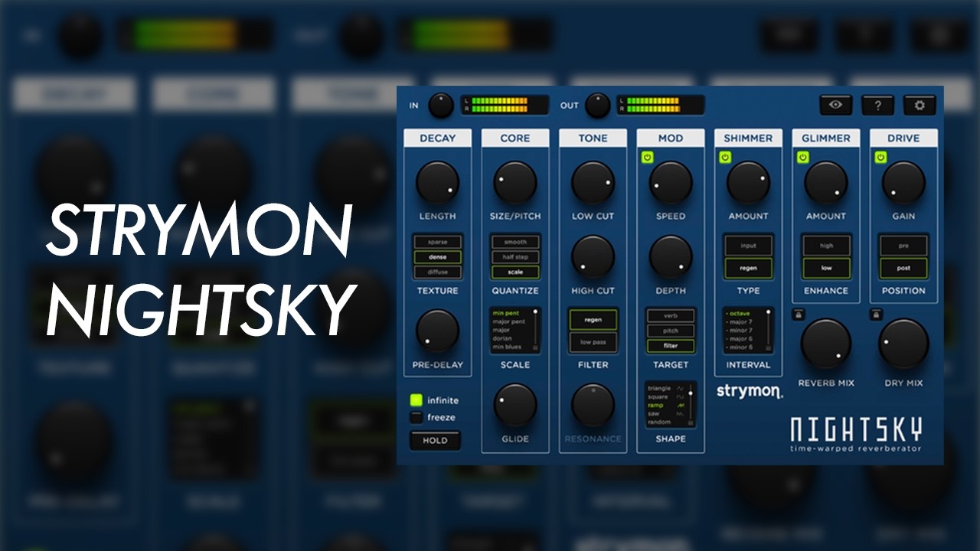Viewport: 980px width, 551px height.
Task: Set drive position to post
Action: click(903, 268)
